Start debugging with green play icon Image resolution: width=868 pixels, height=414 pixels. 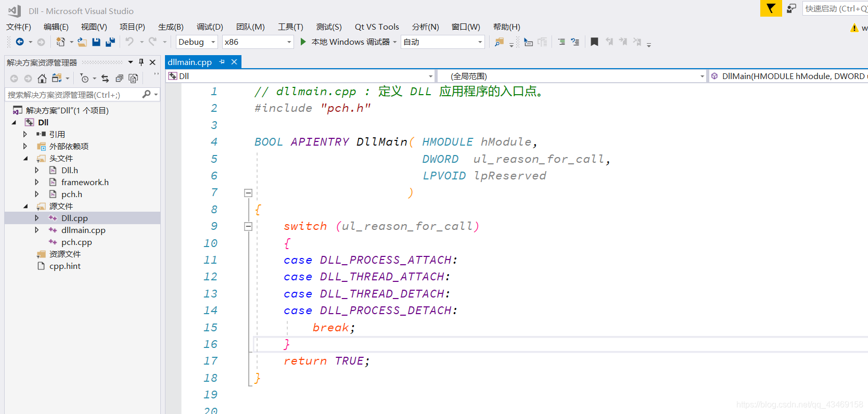303,42
